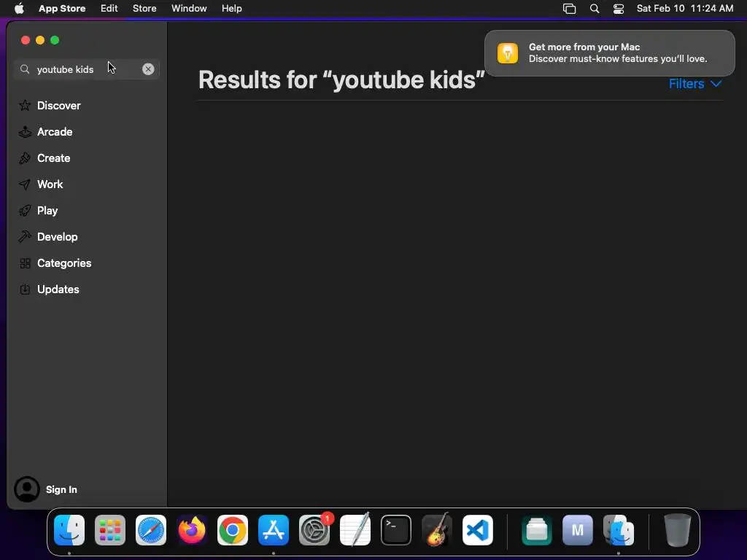Open the Store menu

(144, 8)
